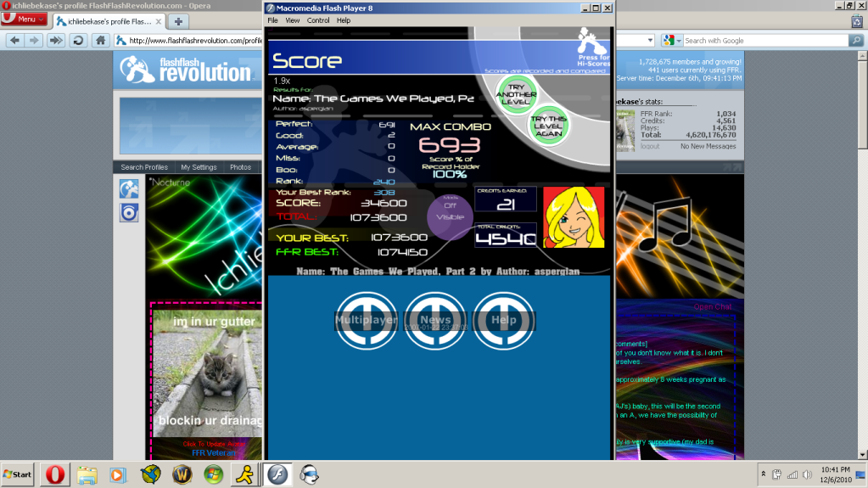Screen dimensions: 868x488
Task: Open the Search Profiles tab
Action: click(144, 167)
